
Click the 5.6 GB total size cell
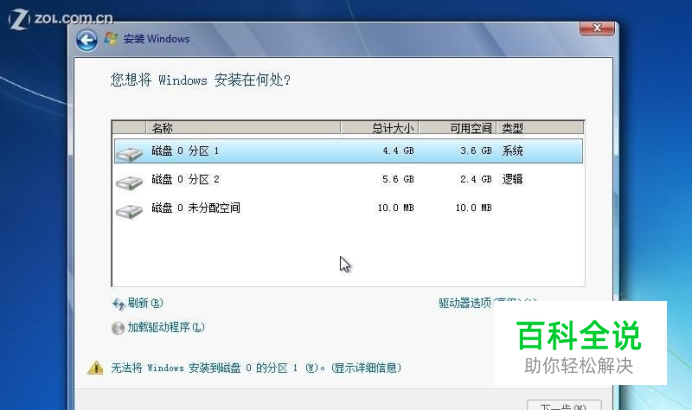[398, 179]
